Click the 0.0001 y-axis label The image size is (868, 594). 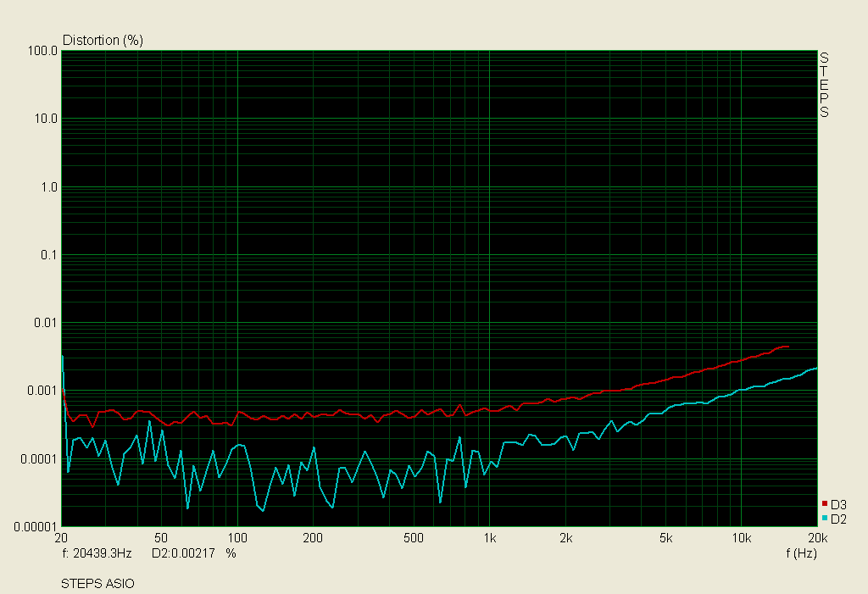coord(39,459)
